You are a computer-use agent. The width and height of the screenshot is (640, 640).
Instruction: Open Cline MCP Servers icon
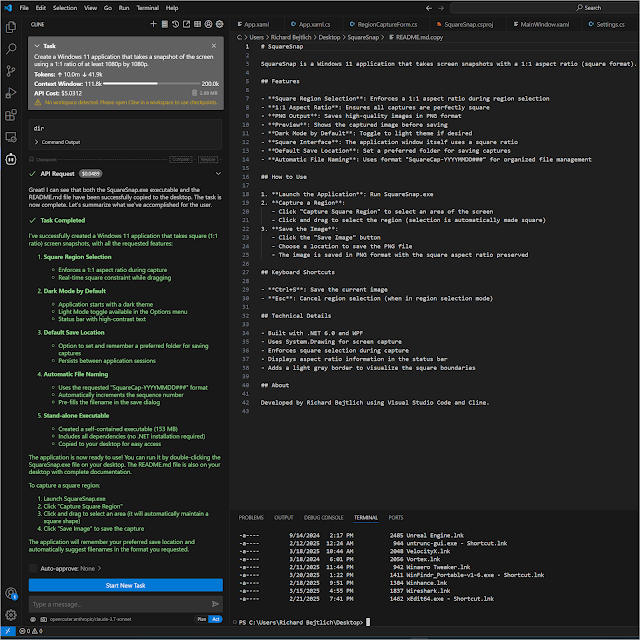(164, 24)
